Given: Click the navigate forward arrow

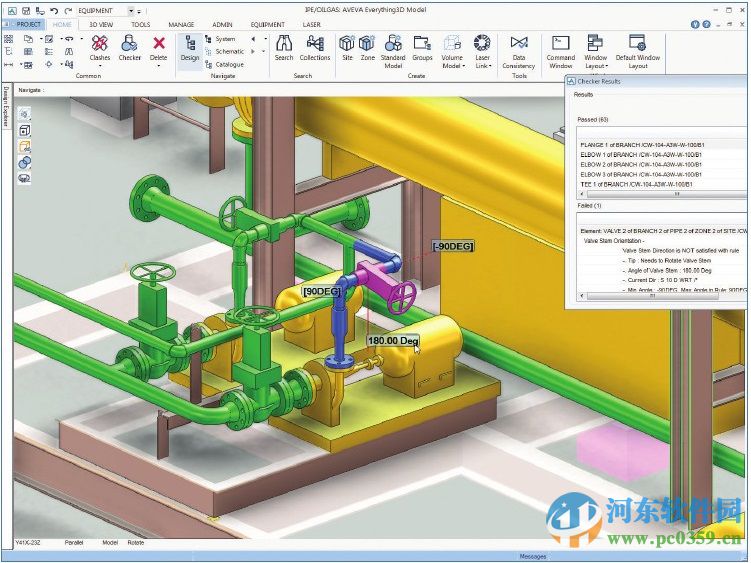Looking at the screenshot, I should tap(253, 51).
